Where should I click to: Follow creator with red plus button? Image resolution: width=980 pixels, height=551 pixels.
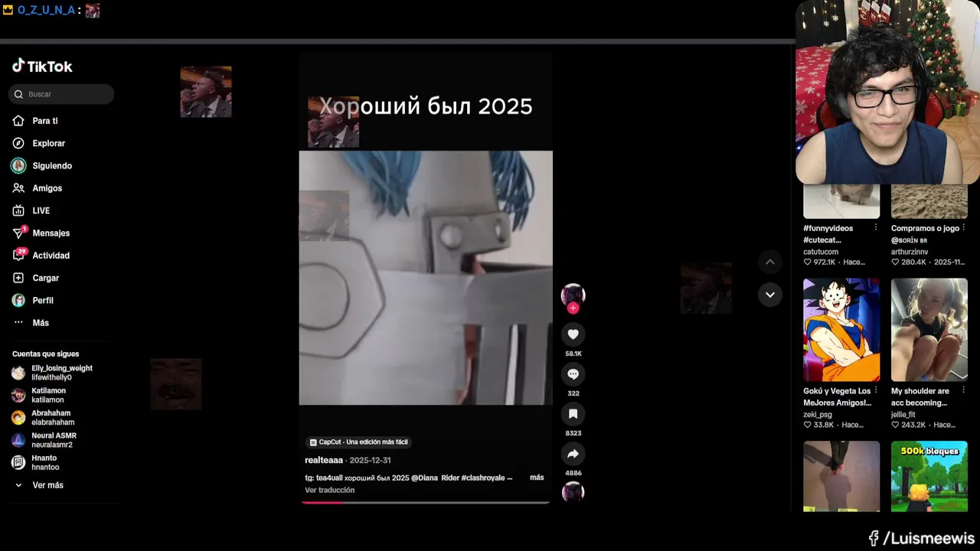click(573, 308)
